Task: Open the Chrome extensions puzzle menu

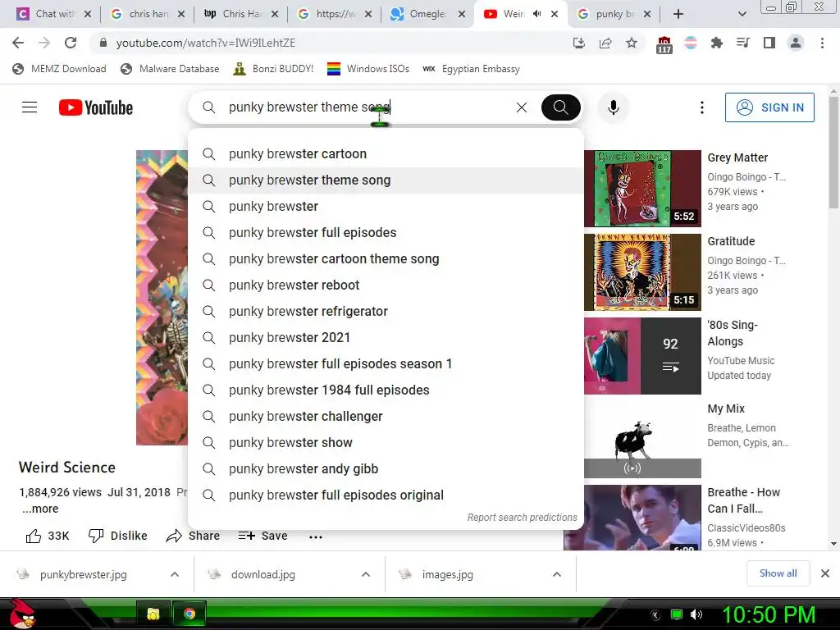Action: pos(717,43)
